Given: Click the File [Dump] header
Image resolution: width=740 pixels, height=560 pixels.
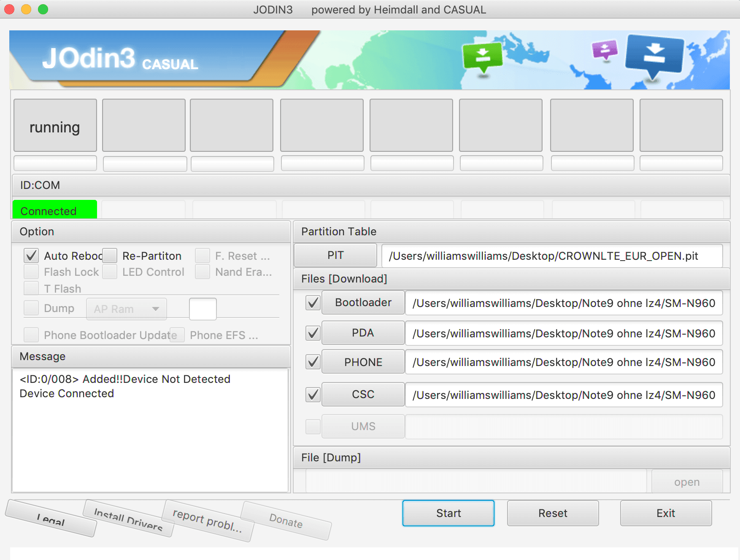Looking at the screenshot, I should click(511, 458).
